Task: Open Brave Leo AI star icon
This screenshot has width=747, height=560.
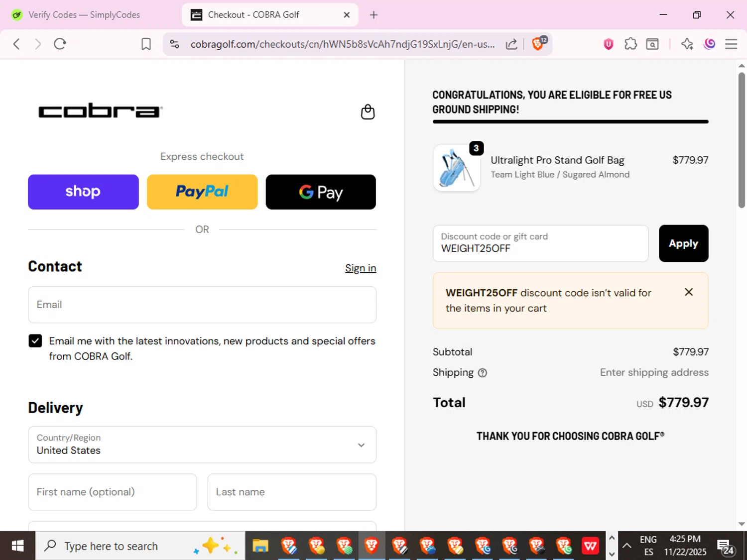Action: [687, 44]
